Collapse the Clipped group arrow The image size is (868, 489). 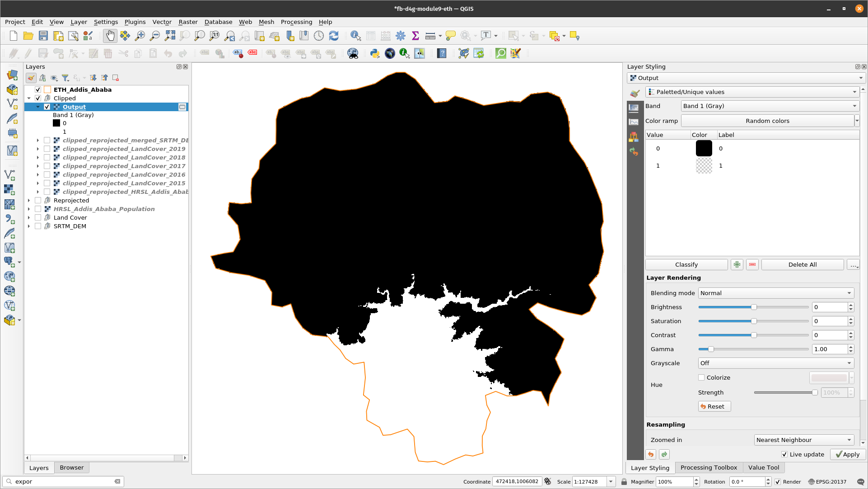coord(29,99)
